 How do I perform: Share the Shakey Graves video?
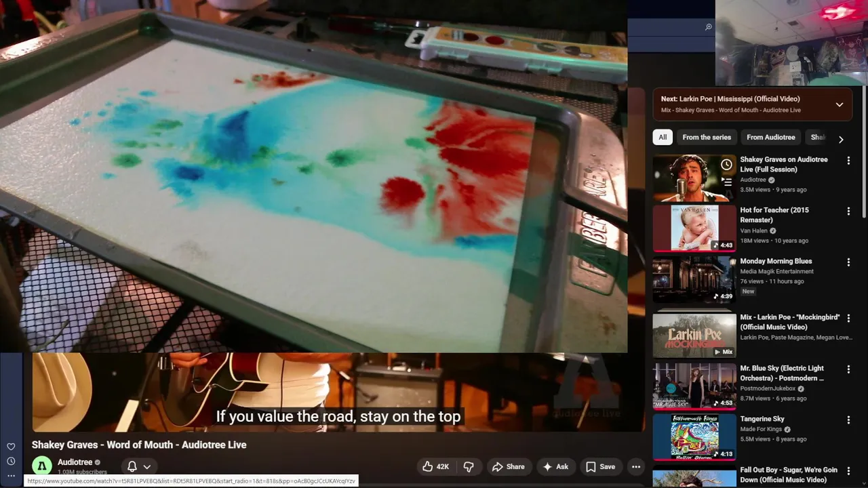point(508,466)
